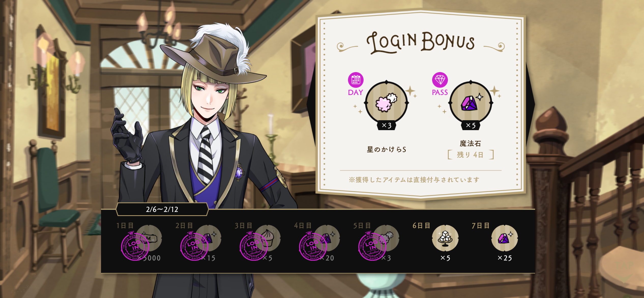Select the star fragment S reward icon
Viewport: 644px width, 298px height.
pyautogui.click(x=386, y=103)
